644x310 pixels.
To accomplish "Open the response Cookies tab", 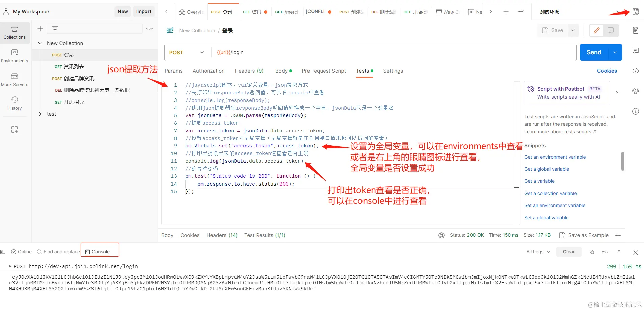I will click(x=190, y=235).
